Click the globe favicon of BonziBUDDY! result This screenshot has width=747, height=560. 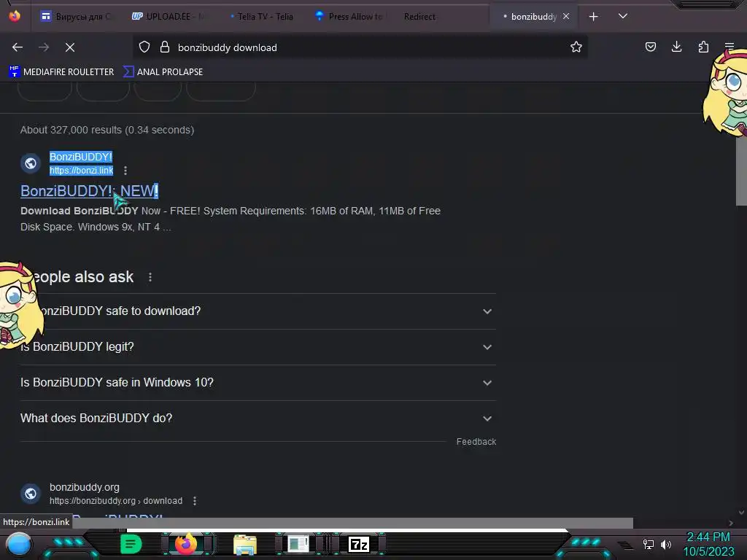[31, 163]
